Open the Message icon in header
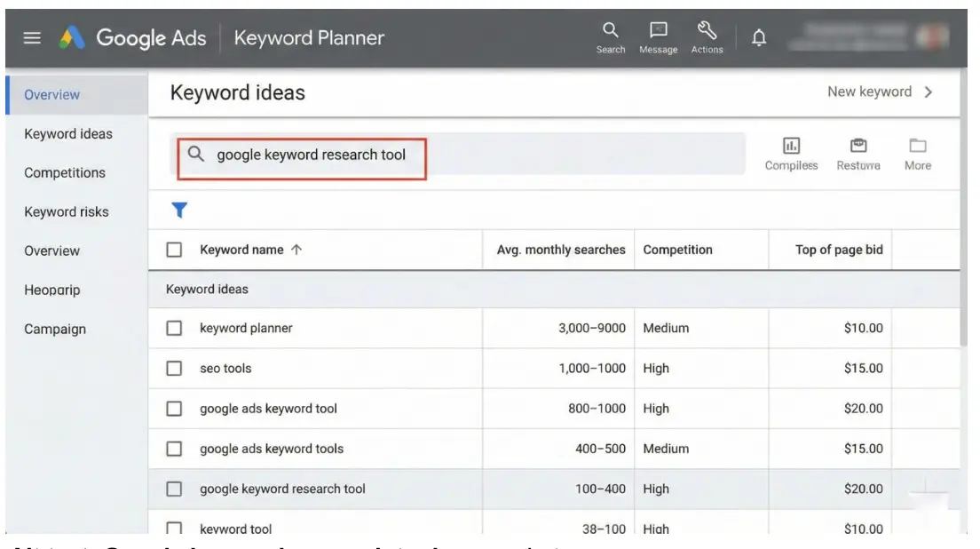This screenshot has width=980, height=549. click(x=658, y=37)
